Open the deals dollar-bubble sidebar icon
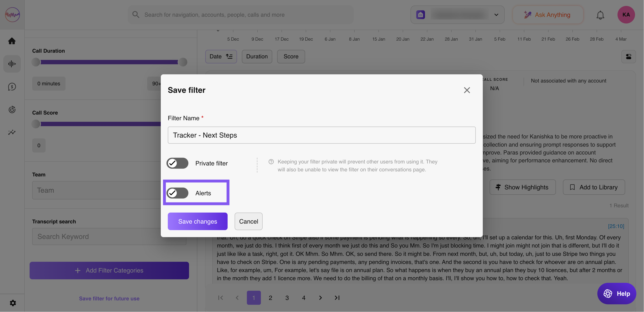The width and height of the screenshot is (644, 312). click(x=12, y=87)
